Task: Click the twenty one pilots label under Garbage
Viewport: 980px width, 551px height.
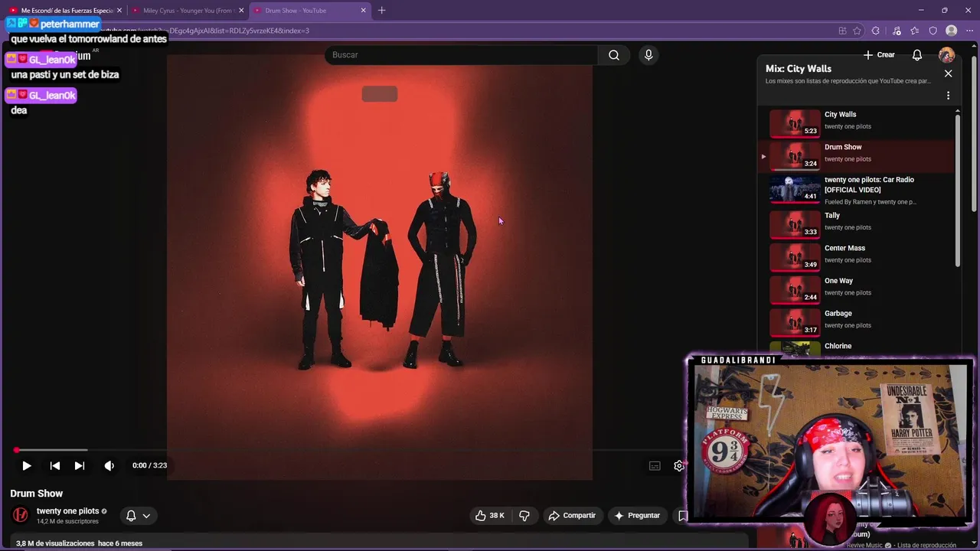Action: tap(848, 325)
